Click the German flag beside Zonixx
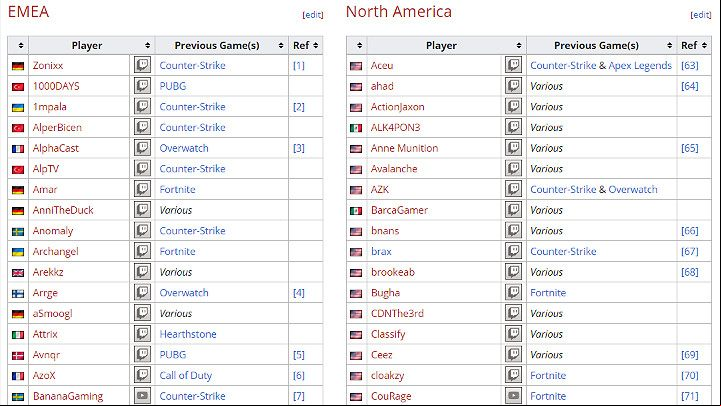Screen dimensions: 721x406 18,66
